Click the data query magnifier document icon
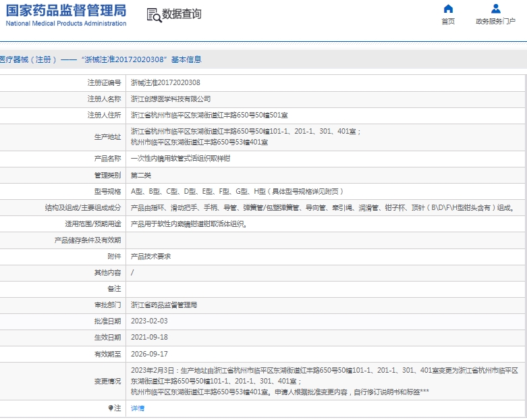 click(154, 15)
